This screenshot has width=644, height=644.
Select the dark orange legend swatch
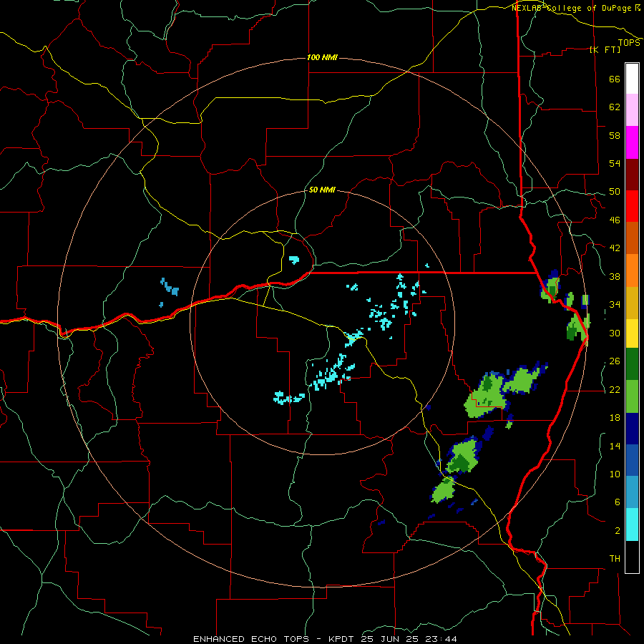(x=632, y=238)
